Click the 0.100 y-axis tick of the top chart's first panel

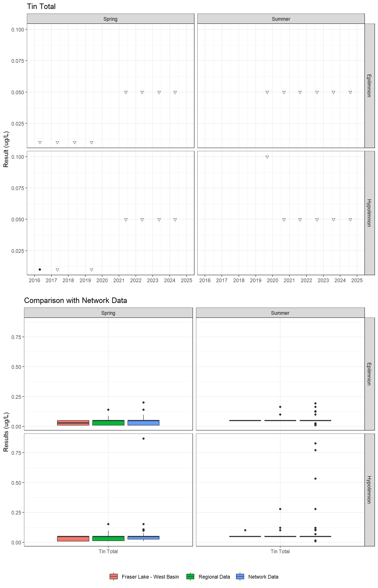click(x=18, y=30)
